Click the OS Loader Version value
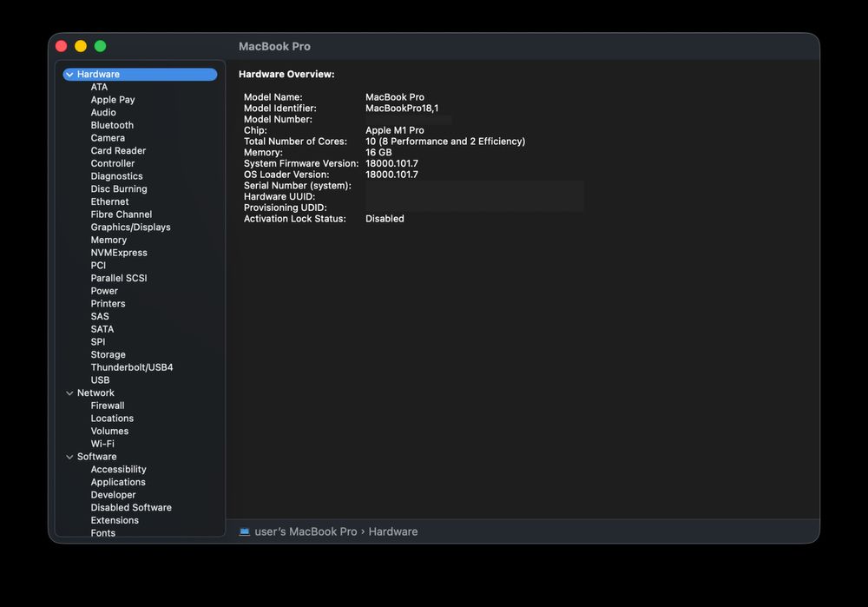This screenshot has height=607, width=868. click(392, 175)
